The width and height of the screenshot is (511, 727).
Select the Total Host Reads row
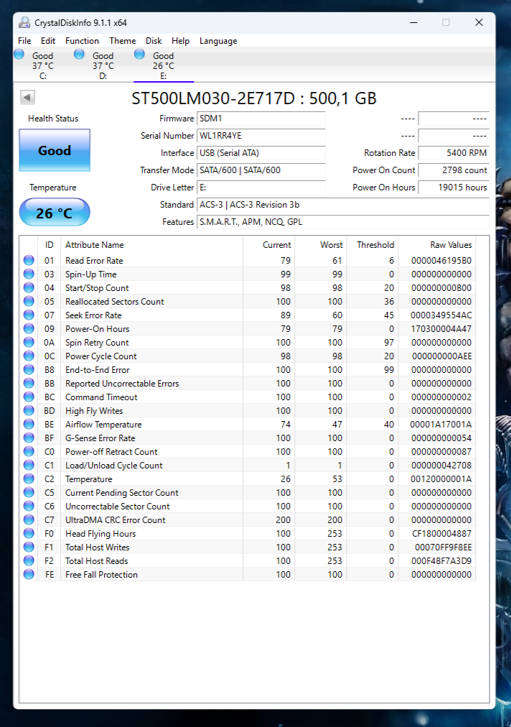tap(249, 561)
